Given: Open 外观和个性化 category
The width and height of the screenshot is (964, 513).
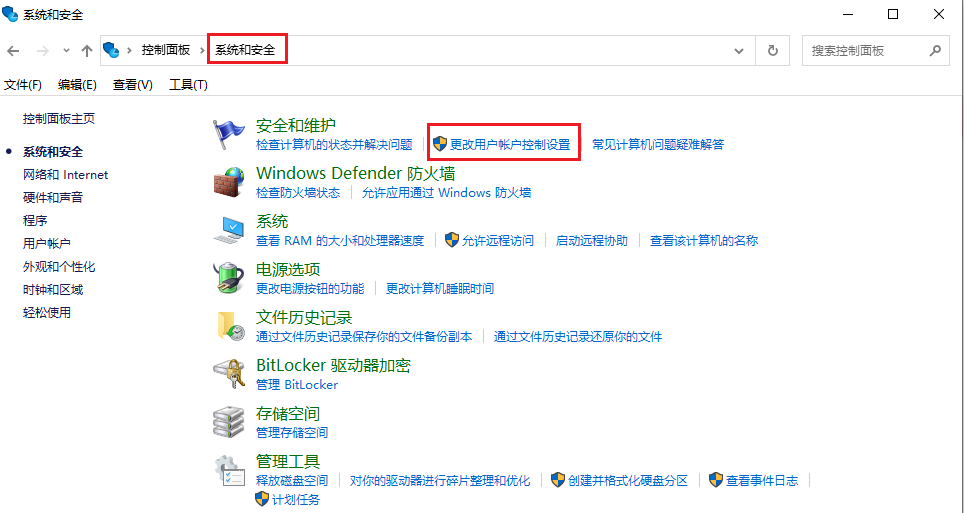Looking at the screenshot, I should coord(59,267).
